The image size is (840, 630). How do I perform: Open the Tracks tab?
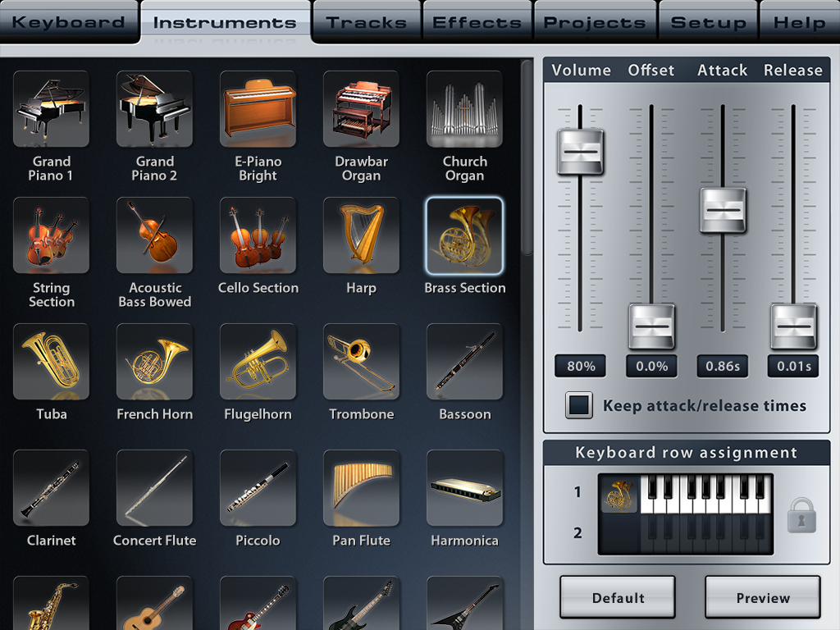coord(367,22)
